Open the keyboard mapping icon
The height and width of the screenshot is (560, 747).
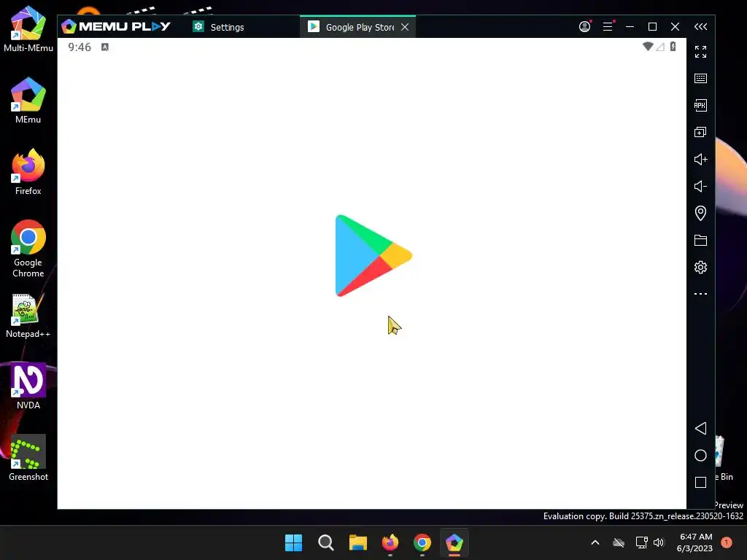[700, 79]
